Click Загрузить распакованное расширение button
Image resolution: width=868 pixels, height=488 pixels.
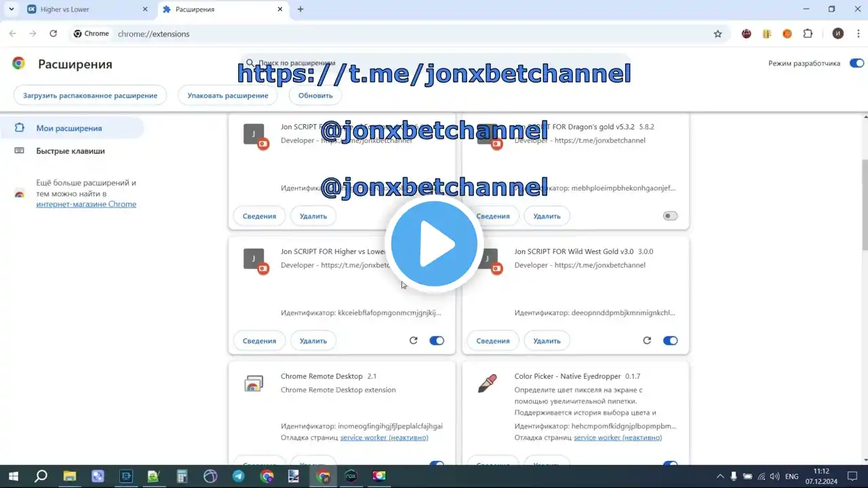pyautogui.click(x=90, y=96)
